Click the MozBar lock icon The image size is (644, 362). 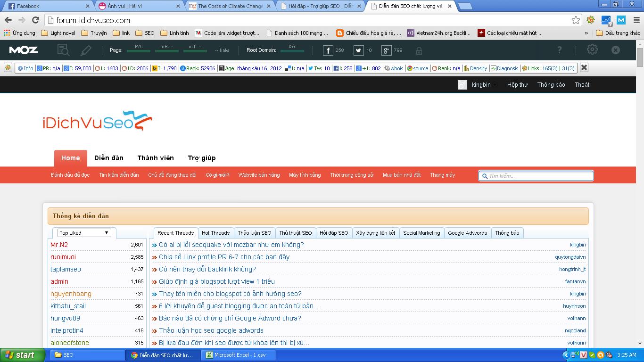[x=419, y=50]
